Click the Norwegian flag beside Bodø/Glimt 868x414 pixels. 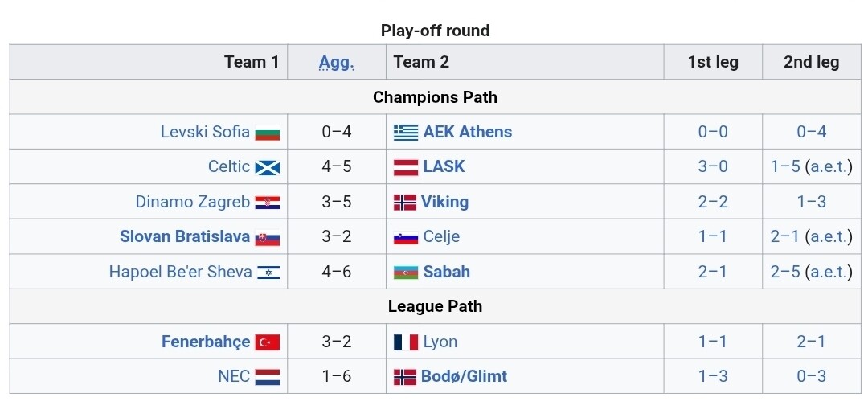404,376
